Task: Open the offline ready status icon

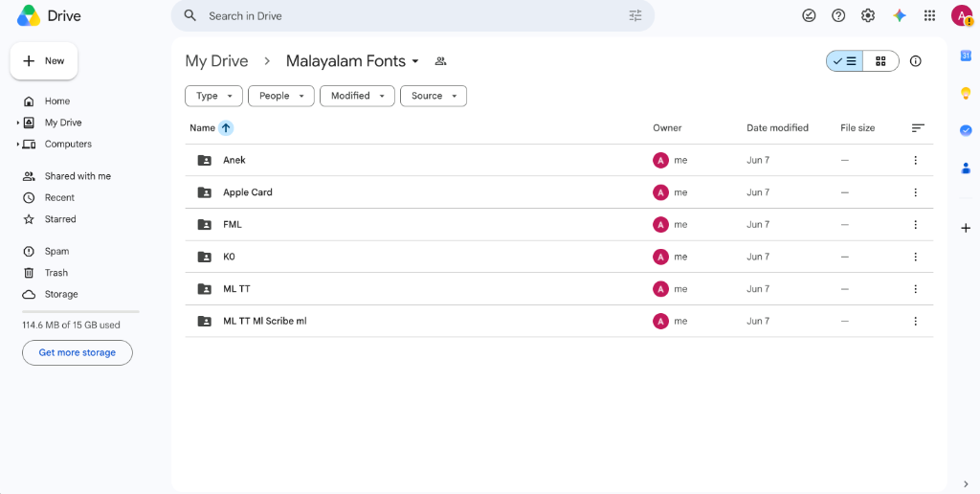Action: (x=809, y=15)
